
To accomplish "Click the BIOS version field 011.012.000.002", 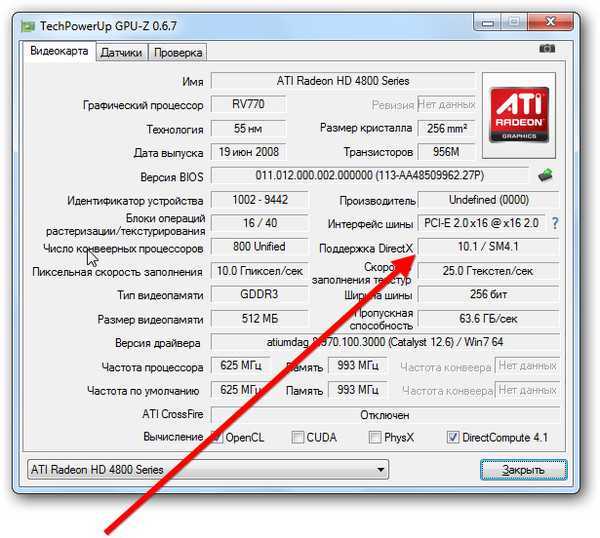I will pyautogui.click(x=370, y=176).
